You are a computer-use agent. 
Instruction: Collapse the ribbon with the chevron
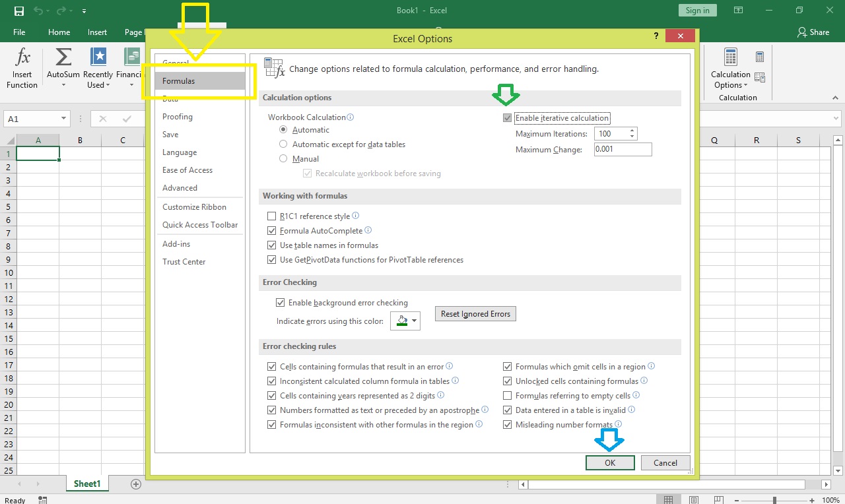[836, 98]
